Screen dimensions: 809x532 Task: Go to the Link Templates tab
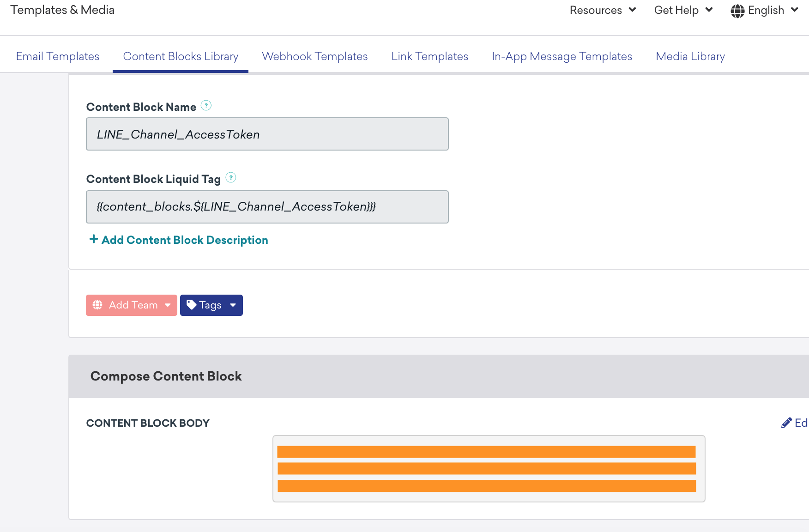[430, 56]
